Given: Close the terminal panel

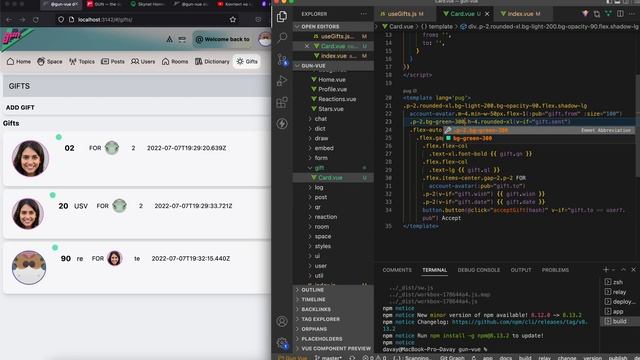Looking at the screenshot, I should point(633,269).
